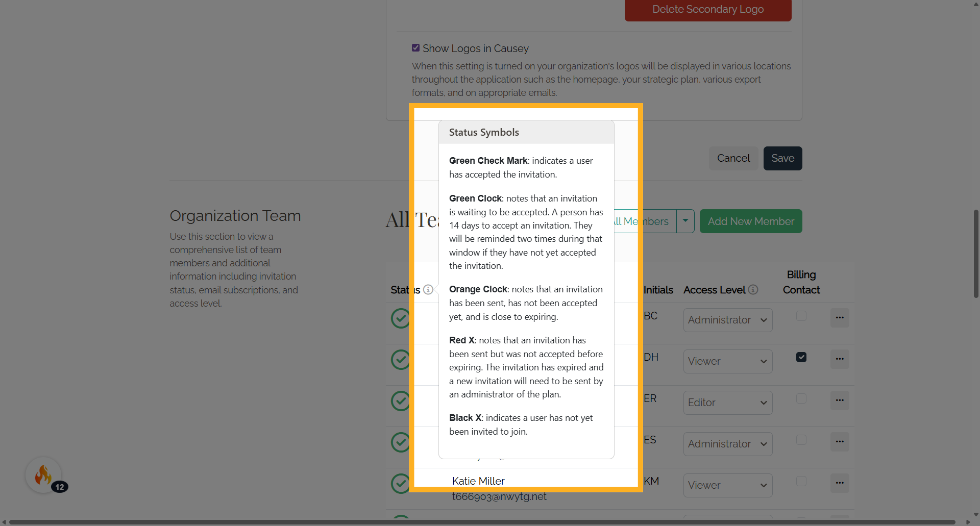
Task: Open the more options menu for ES row
Action: [840, 442]
